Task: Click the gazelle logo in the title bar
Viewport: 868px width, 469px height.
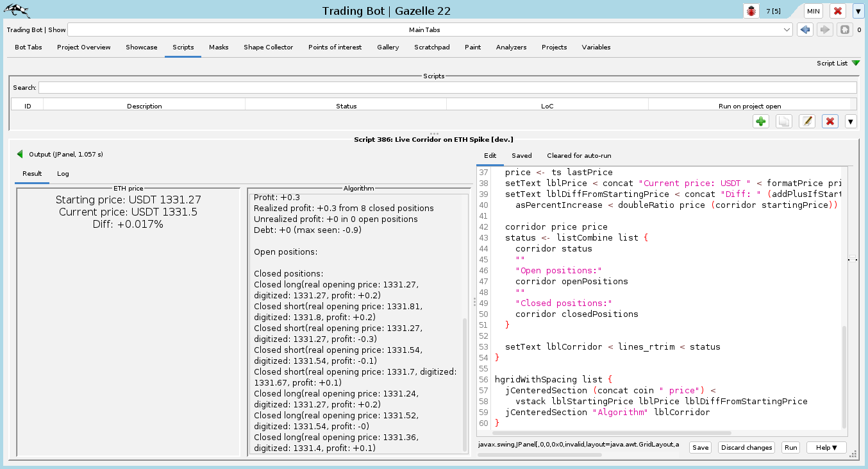Action: [x=17, y=11]
